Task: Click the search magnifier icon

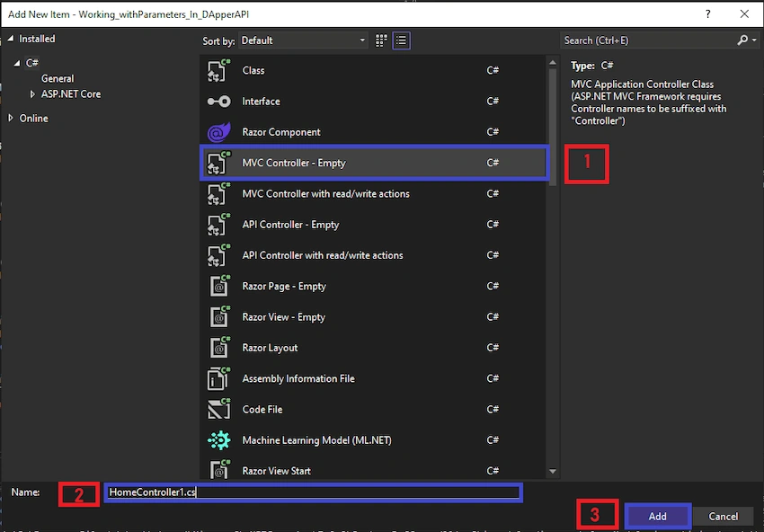Action: (742, 40)
